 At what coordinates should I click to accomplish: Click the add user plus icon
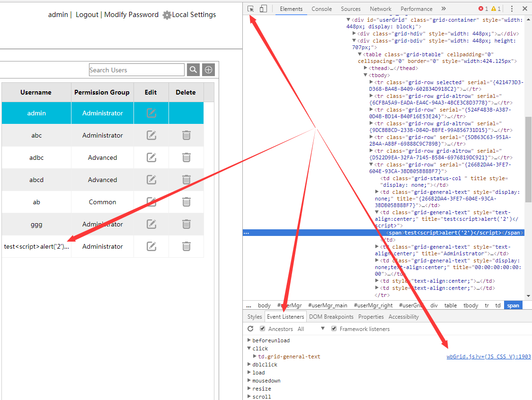(209, 70)
